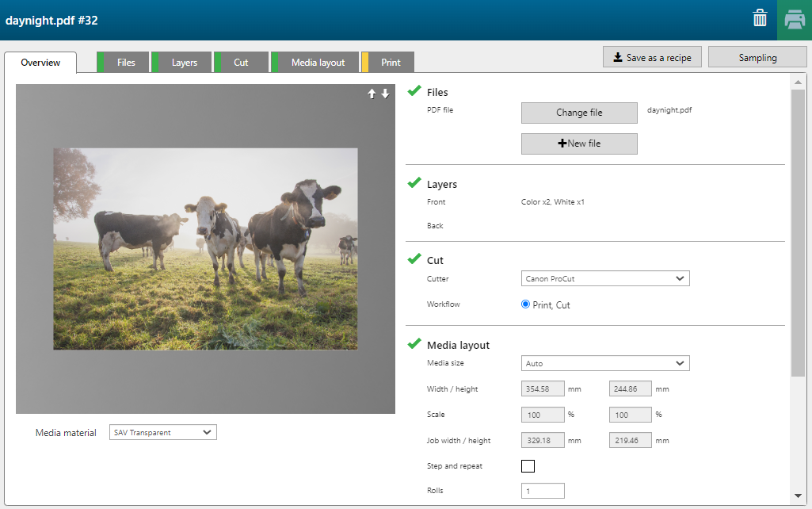Click the green printer icon

point(793,20)
